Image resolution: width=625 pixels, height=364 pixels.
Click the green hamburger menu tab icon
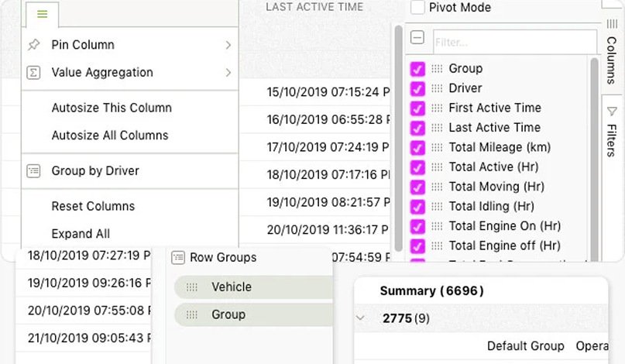(42, 14)
